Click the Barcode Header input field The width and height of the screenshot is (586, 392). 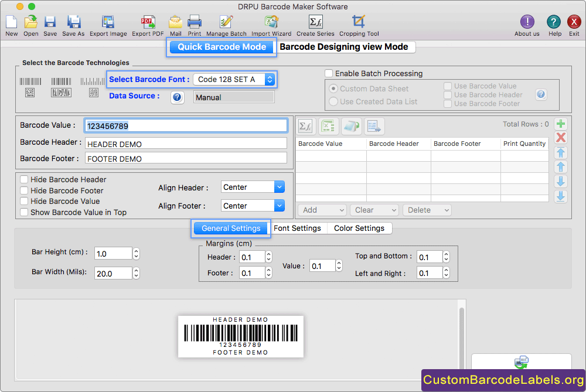click(186, 144)
